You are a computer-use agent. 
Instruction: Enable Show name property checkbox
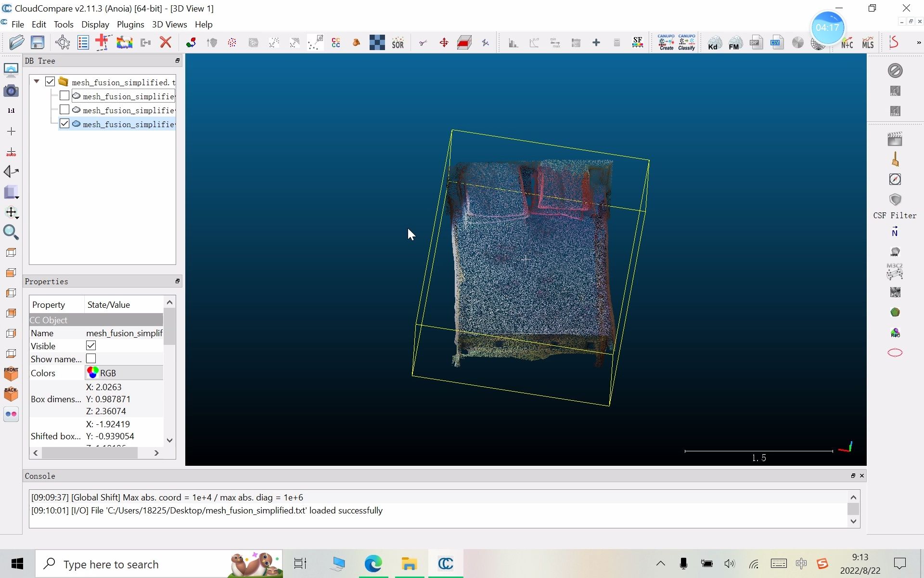pyautogui.click(x=91, y=358)
